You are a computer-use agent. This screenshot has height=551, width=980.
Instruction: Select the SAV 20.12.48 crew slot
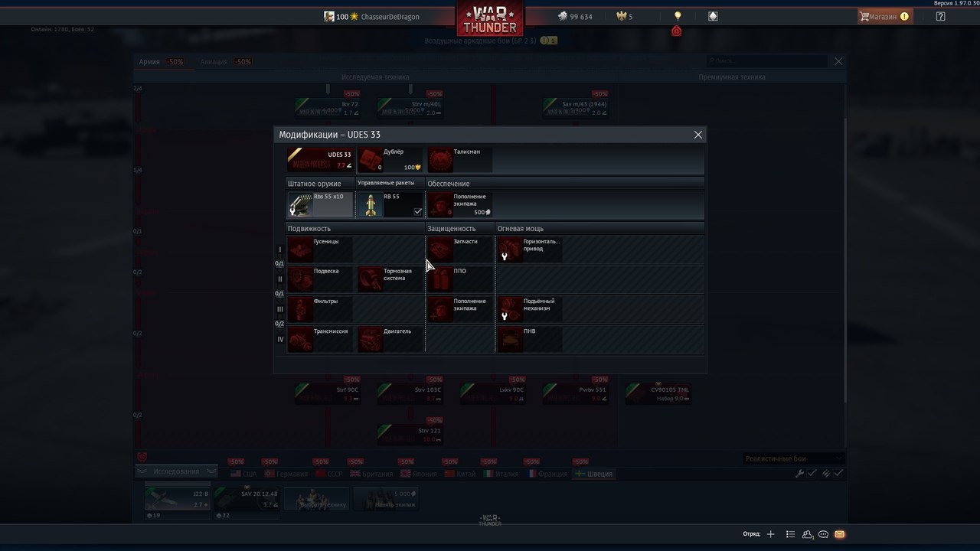[x=247, y=499]
